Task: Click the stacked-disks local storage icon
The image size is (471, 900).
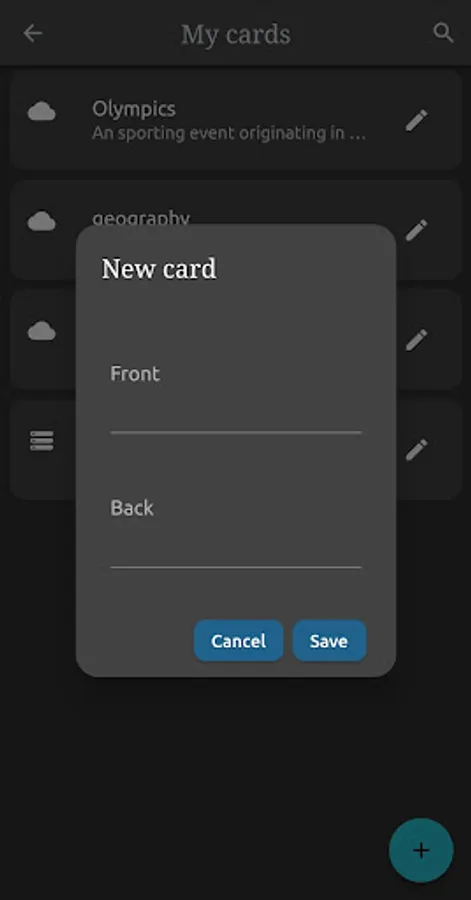Action: (41, 441)
